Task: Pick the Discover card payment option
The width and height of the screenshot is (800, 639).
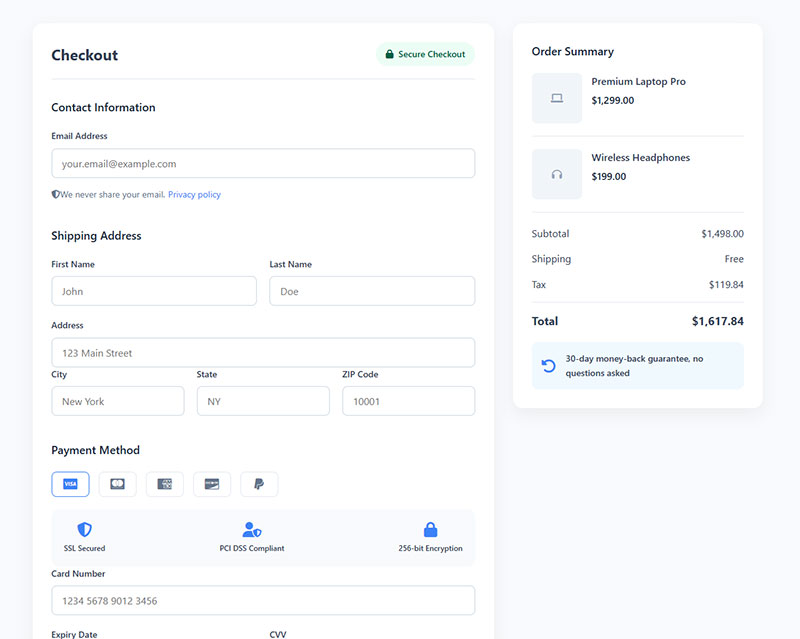Action: (212, 484)
